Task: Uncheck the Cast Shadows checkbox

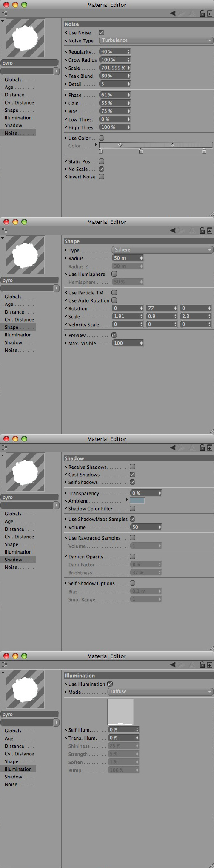Action: point(132,475)
